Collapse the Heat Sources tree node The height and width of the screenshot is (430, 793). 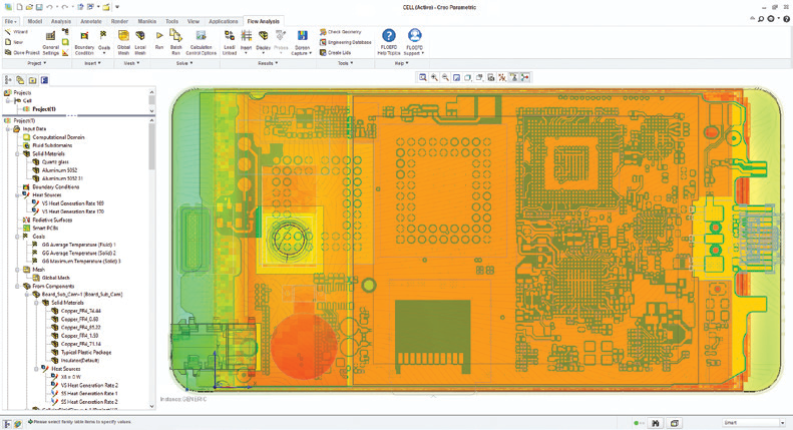point(12,194)
